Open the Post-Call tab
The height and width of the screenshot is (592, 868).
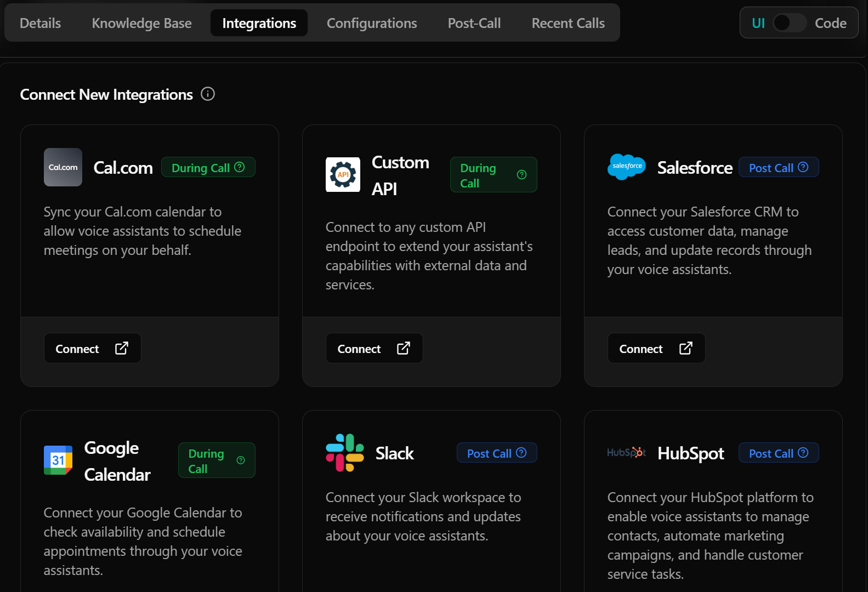coord(474,23)
